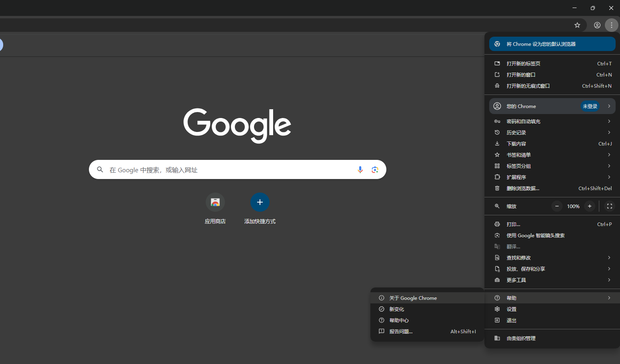This screenshot has width=620, height=364.
Task: Minimize the Chrome window
Action: tap(575, 8)
